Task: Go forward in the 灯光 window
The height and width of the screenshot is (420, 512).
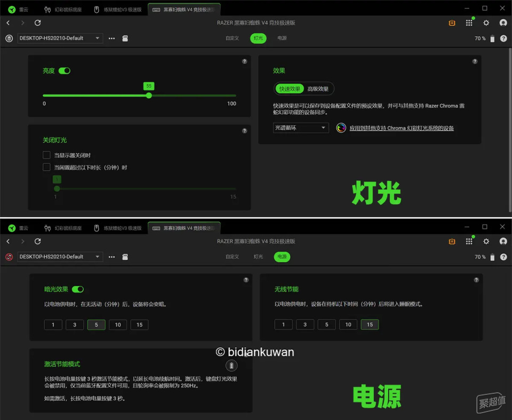Action: [22, 23]
